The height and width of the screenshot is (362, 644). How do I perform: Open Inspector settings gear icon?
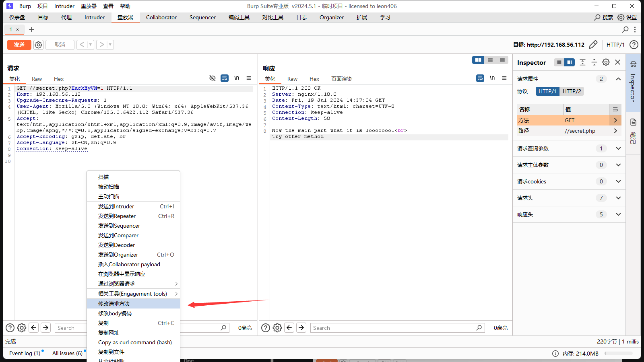pos(606,62)
